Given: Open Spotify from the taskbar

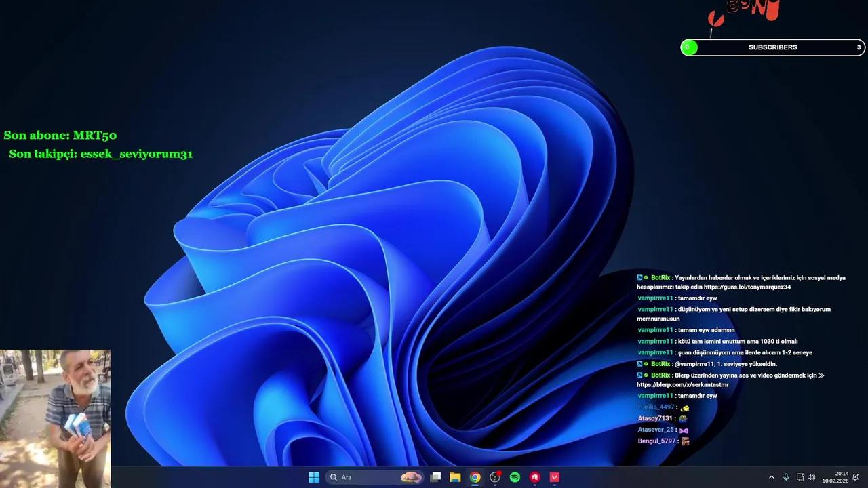Looking at the screenshot, I should (515, 477).
